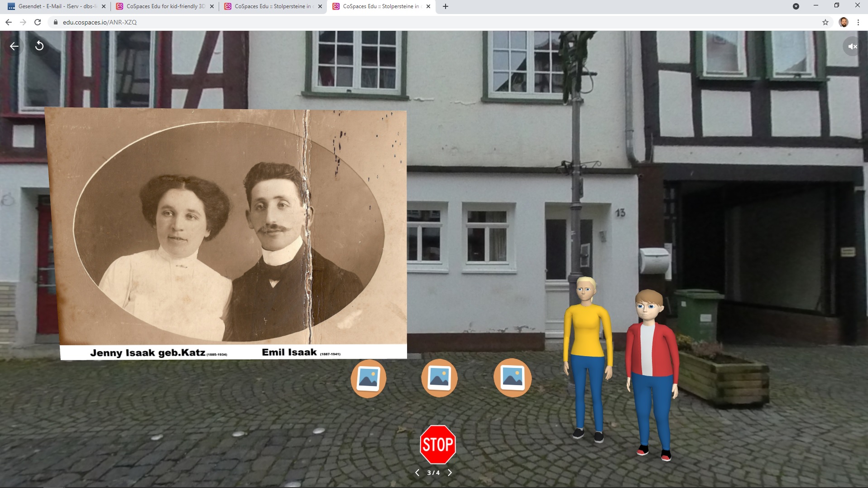Open the rightmost photo hotspot
868x488 pixels.
tap(512, 378)
